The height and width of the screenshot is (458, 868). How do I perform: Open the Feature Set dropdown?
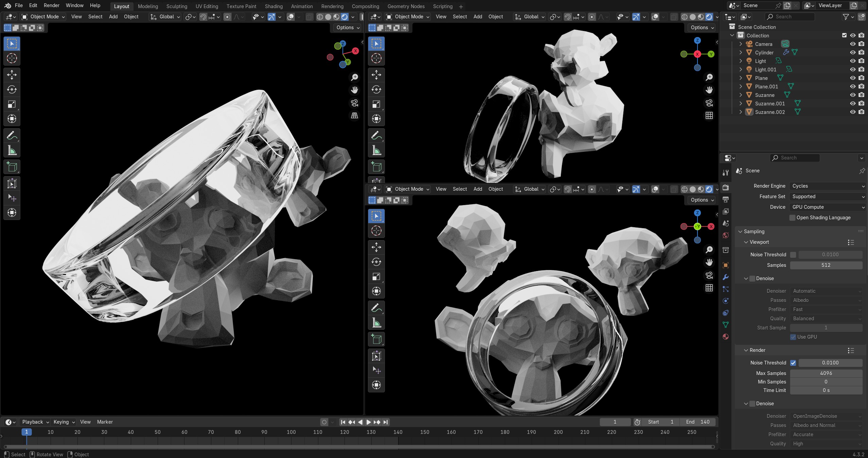pyautogui.click(x=828, y=197)
